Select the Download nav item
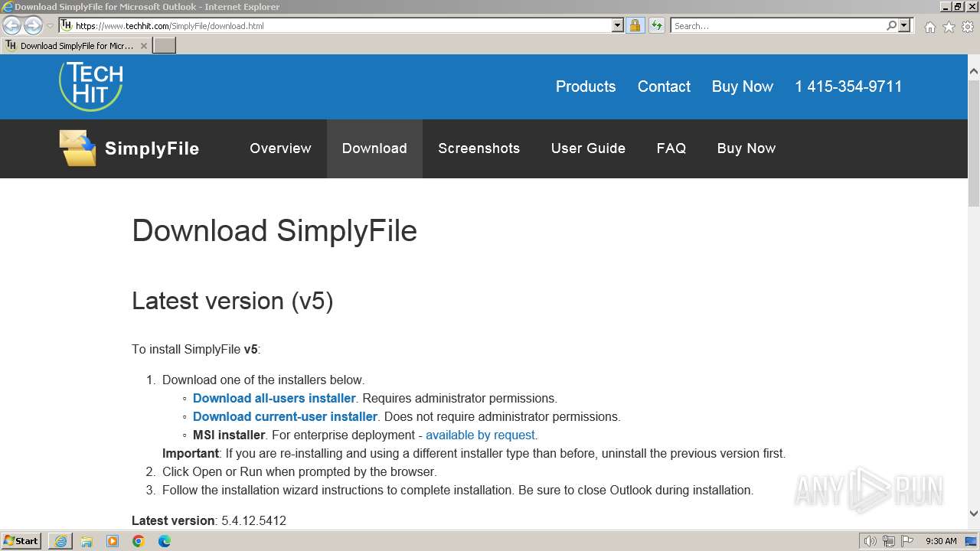 [x=374, y=148]
